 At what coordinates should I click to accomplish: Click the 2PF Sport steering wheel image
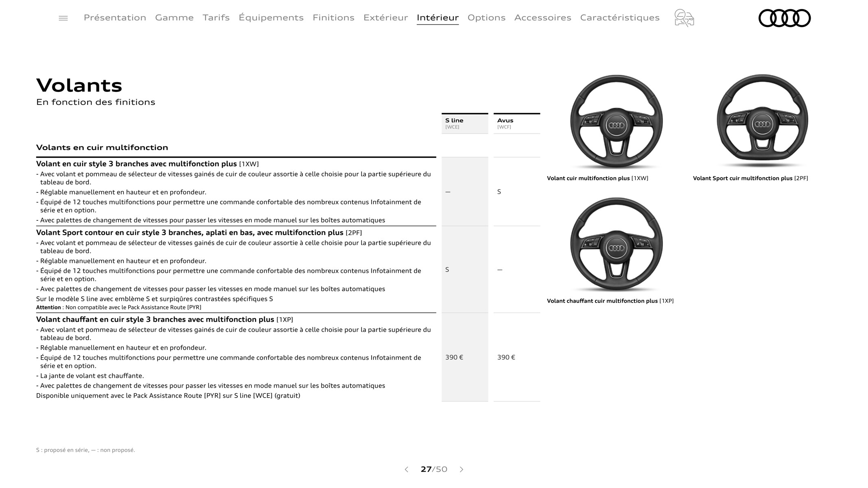pos(762,121)
